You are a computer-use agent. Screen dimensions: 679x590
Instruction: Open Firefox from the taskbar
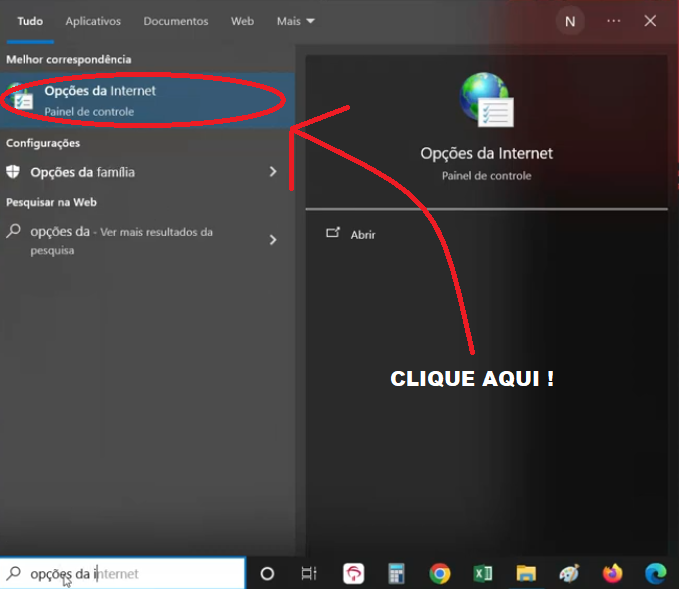coord(612,574)
